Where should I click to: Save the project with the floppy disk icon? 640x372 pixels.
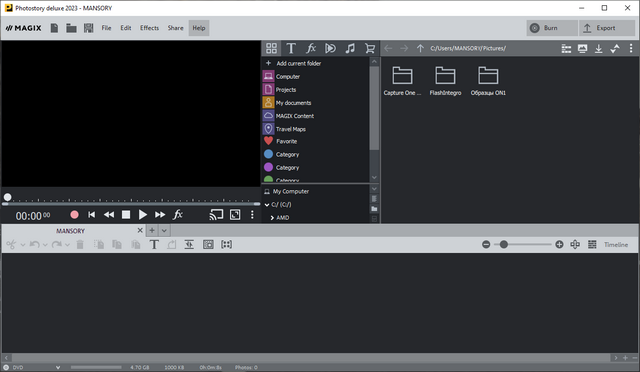point(89,28)
